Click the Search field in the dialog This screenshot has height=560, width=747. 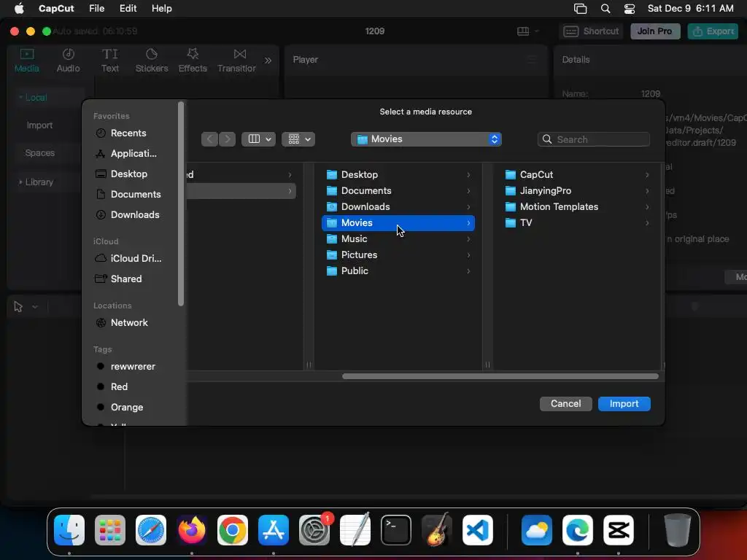(x=594, y=139)
